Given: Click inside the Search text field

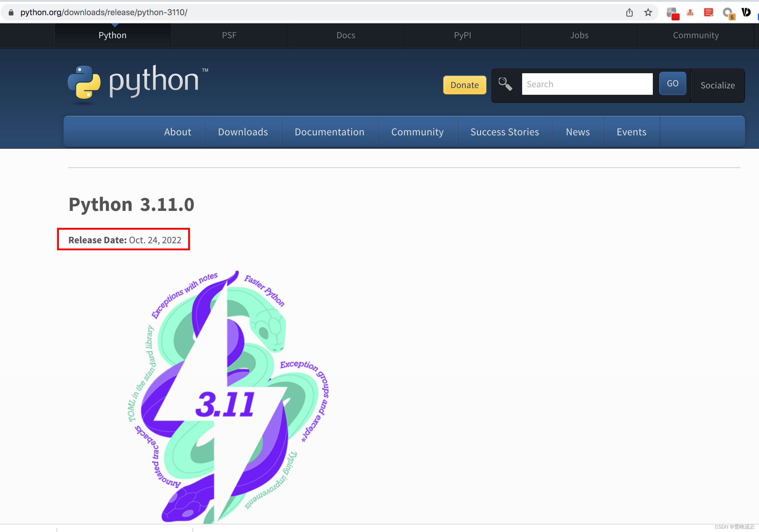Looking at the screenshot, I should [x=587, y=84].
